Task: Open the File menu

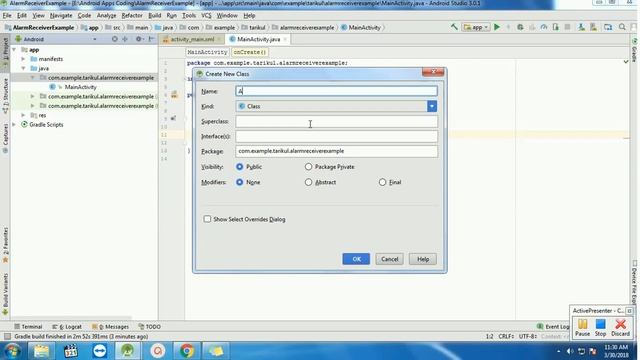Action: click(x=7, y=16)
